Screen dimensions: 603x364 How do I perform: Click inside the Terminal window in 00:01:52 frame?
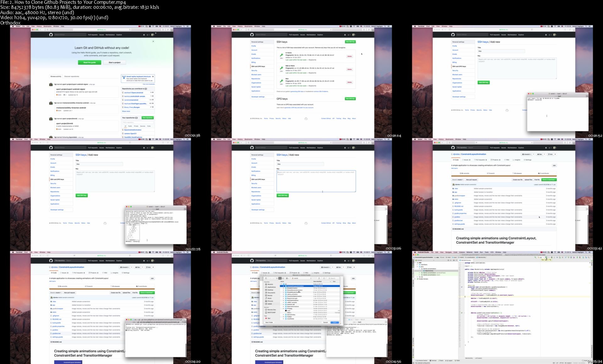557,115
